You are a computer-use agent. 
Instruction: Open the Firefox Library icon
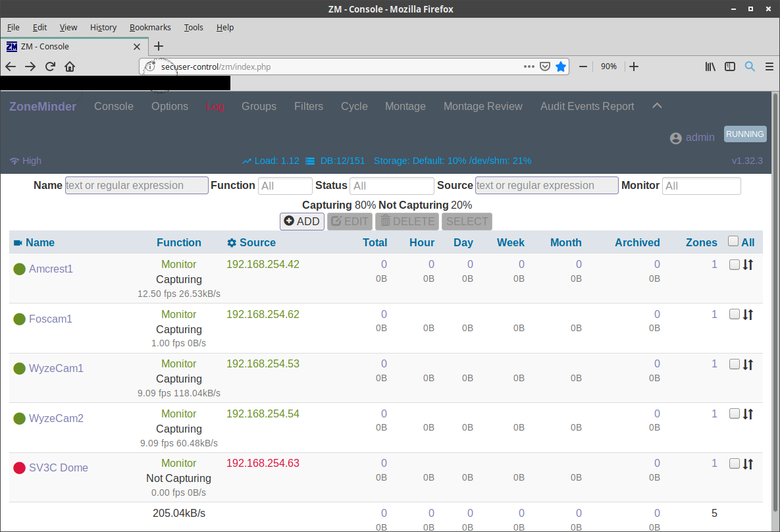click(x=710, y=66)
